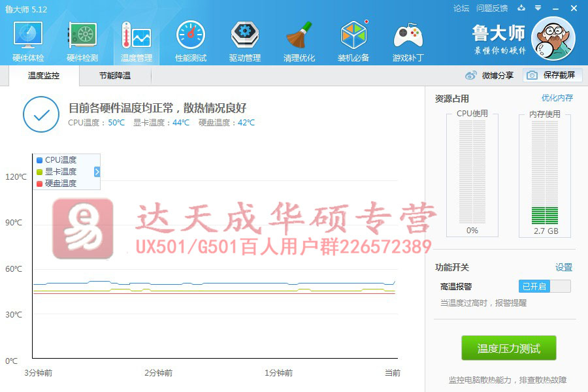
Task: Click 当温度过高时,报警提醒 text
Action: tap(483, 303)
